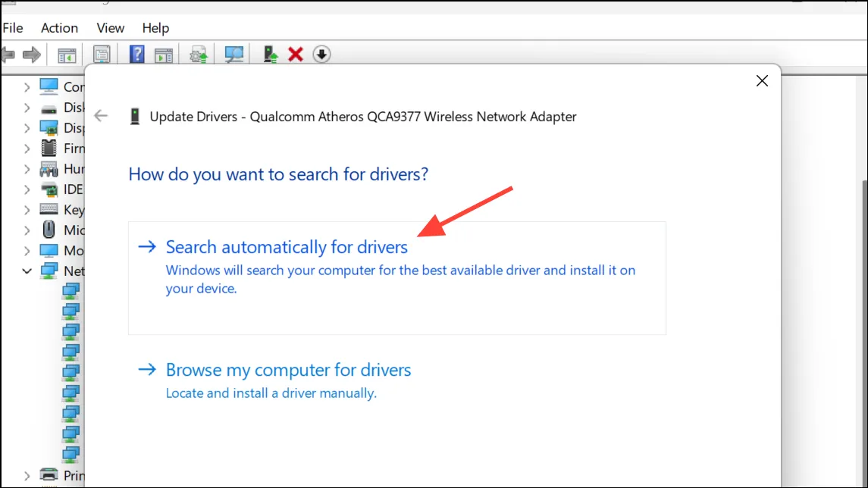
Task: Click the Device Manager vertical scrollbar
Action: tap(865, 333)
